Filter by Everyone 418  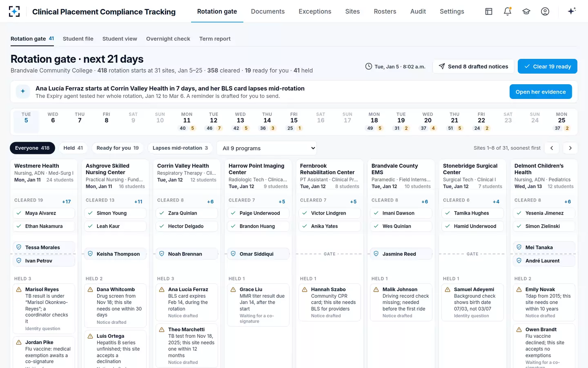click(32, 148)
